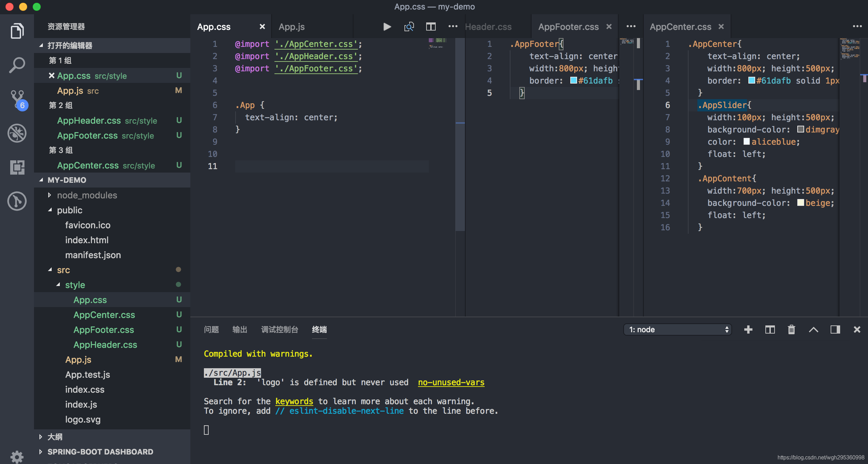The image size is (868, 464).
Task: Open the 输出 output panel tab
Action: click(x=240, y=329)
